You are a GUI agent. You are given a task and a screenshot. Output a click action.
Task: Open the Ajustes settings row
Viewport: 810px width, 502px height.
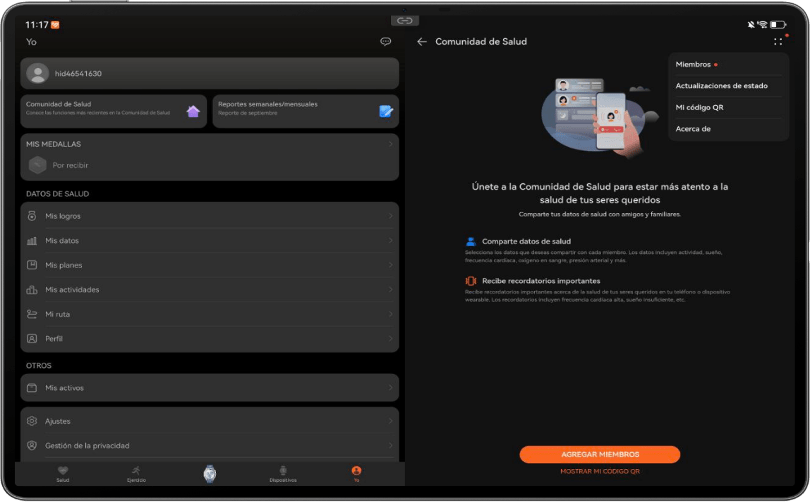pos(210,421)
